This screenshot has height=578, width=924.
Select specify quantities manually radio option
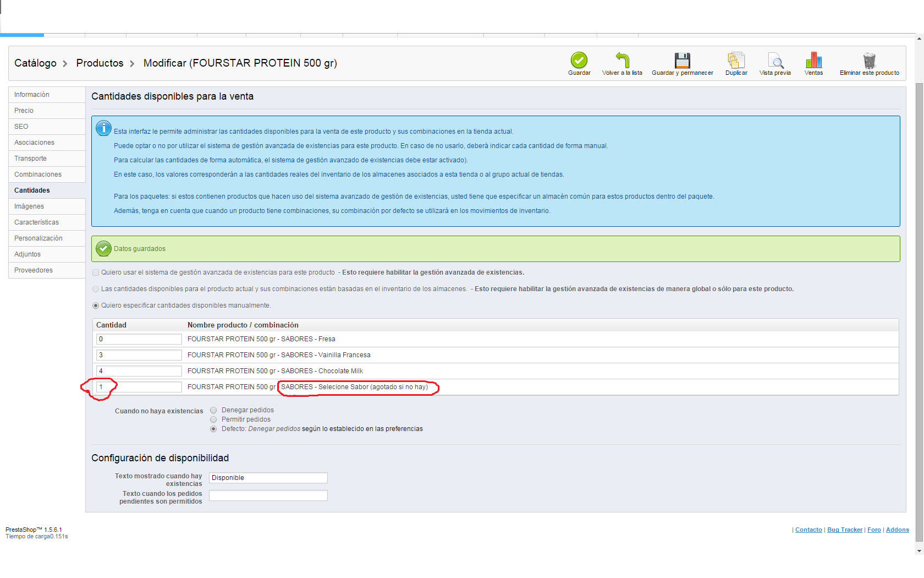(x=96, y=306)
